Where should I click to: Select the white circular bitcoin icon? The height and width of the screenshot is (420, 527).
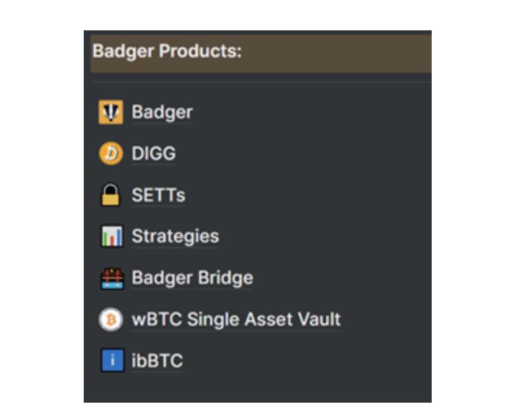click(111, 320)
